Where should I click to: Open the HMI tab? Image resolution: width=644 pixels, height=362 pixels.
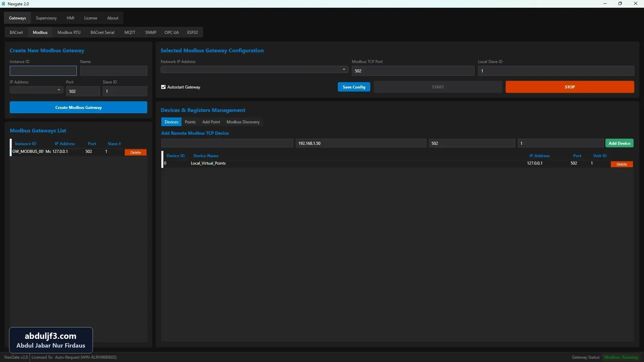click(x=70, y=18)
